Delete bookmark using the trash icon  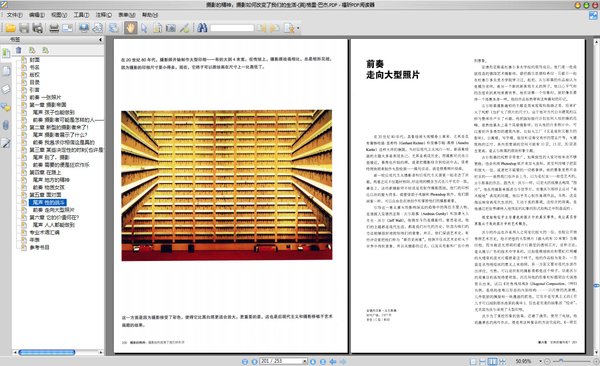(18, 50)
